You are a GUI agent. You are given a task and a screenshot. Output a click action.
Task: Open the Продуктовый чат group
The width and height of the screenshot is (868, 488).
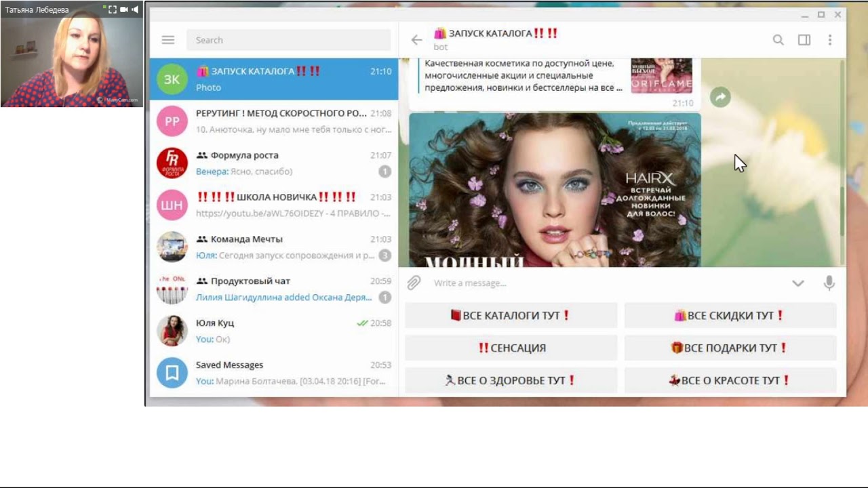(x=274, y=289)
